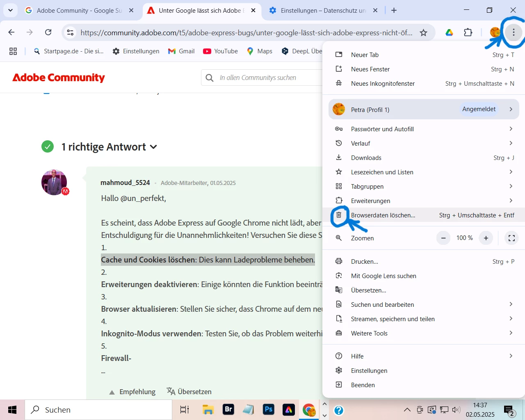The width and height of the screenshot is (525, 420).
Task: Open the apps grid in bookmarks bar
Action: [x=13, y=51]
